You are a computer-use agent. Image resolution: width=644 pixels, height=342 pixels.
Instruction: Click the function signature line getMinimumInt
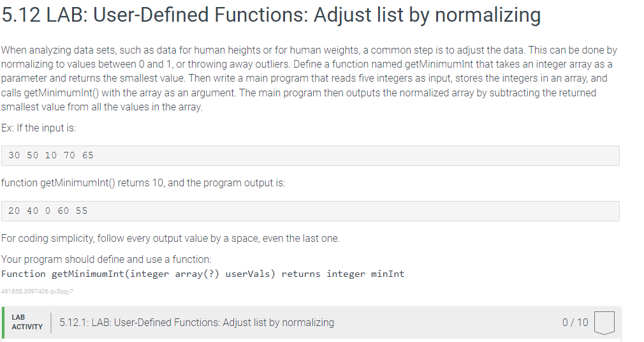(203, 274)
